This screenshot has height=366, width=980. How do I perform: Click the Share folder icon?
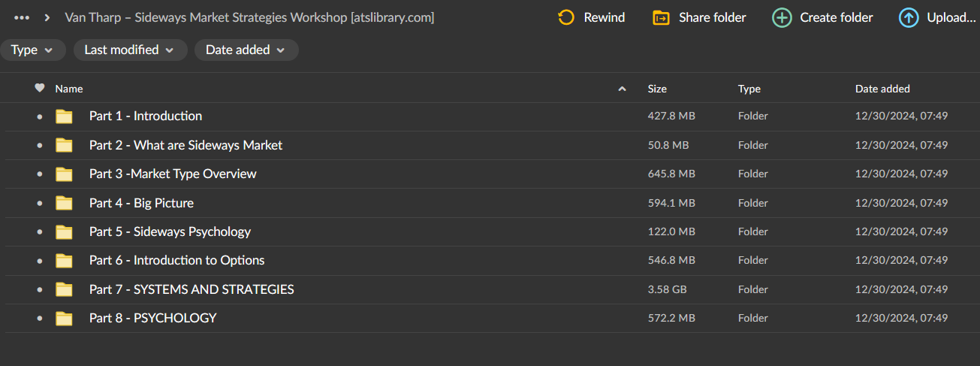[661, 17]
